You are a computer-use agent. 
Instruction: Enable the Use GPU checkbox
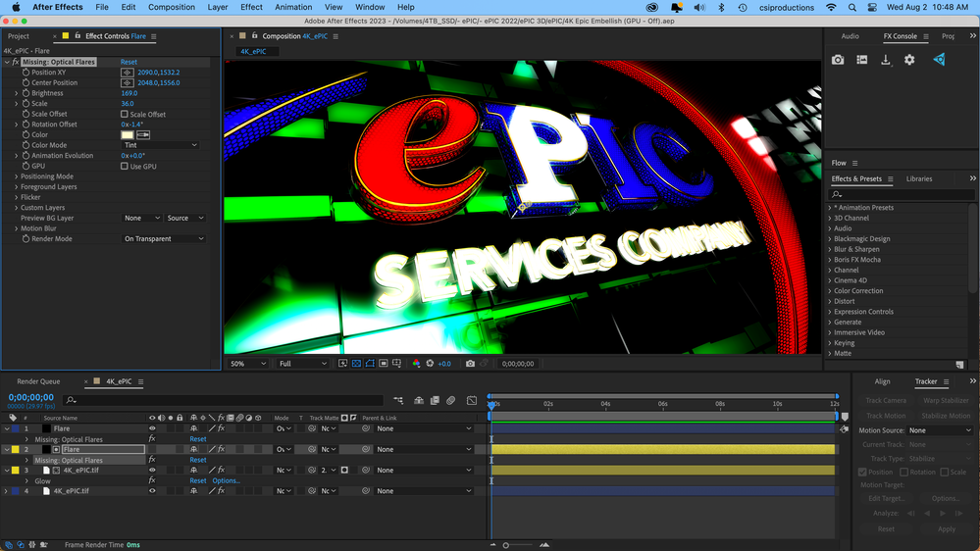(x=125, y=166)
